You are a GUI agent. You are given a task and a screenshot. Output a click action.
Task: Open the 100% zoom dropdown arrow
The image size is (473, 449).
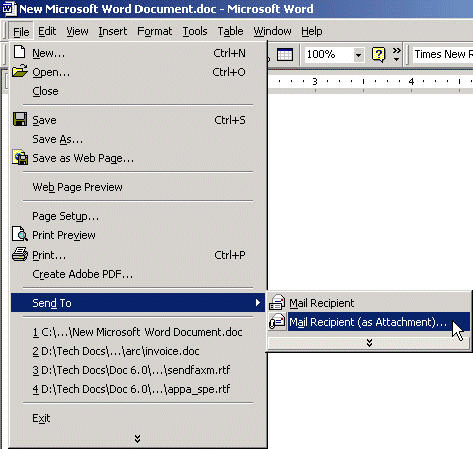358,55
